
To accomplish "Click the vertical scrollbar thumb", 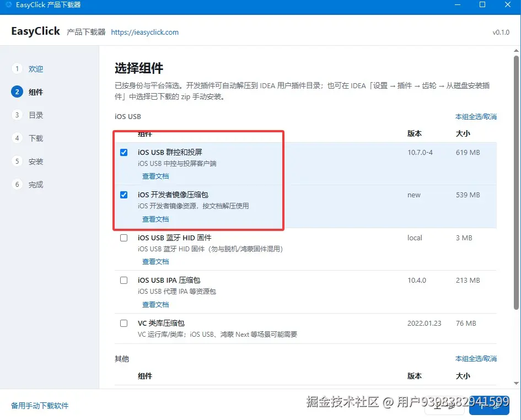I will pos(516,183).
